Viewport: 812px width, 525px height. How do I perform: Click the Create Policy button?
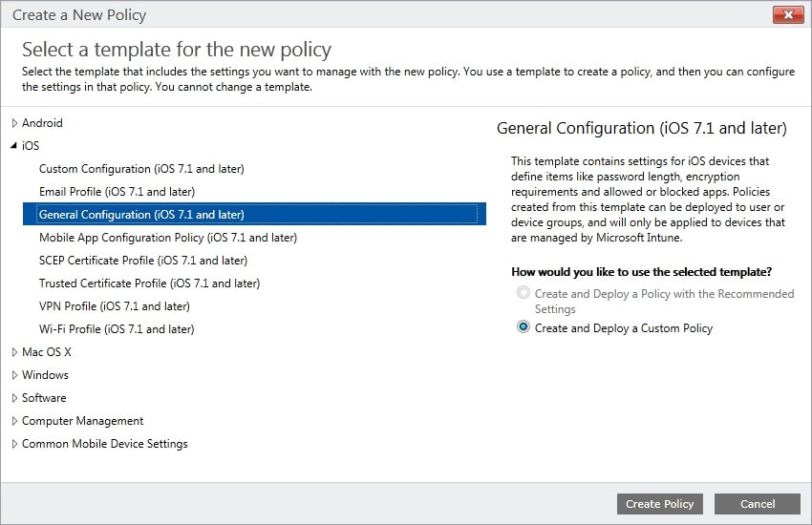660,504
